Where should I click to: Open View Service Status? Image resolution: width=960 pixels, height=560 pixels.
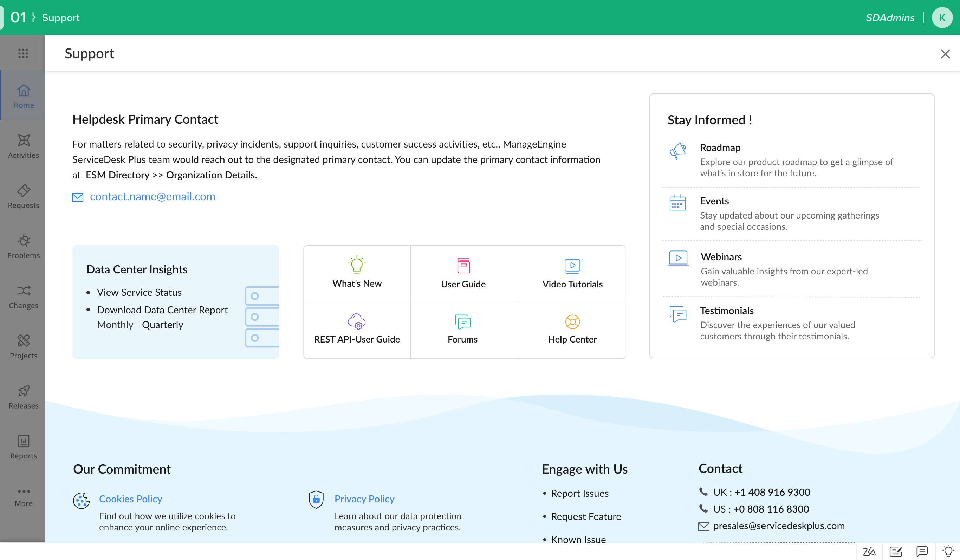click(x=139, y=292)
